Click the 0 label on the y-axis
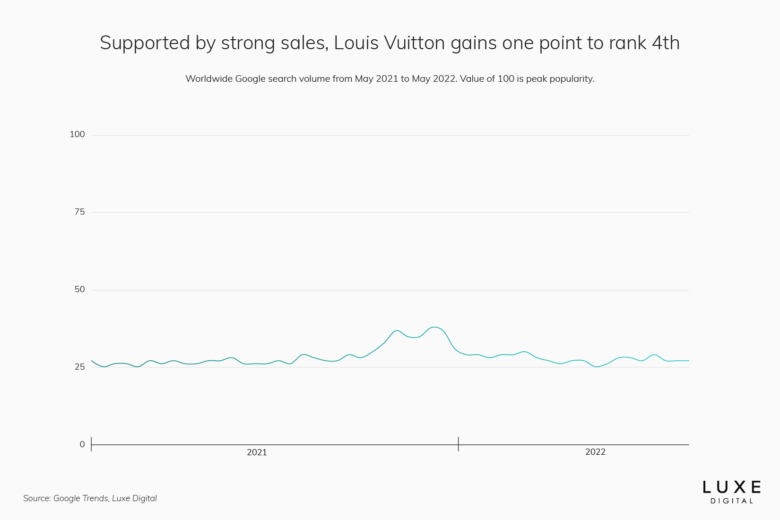The image size is (780, 520). 82,444
